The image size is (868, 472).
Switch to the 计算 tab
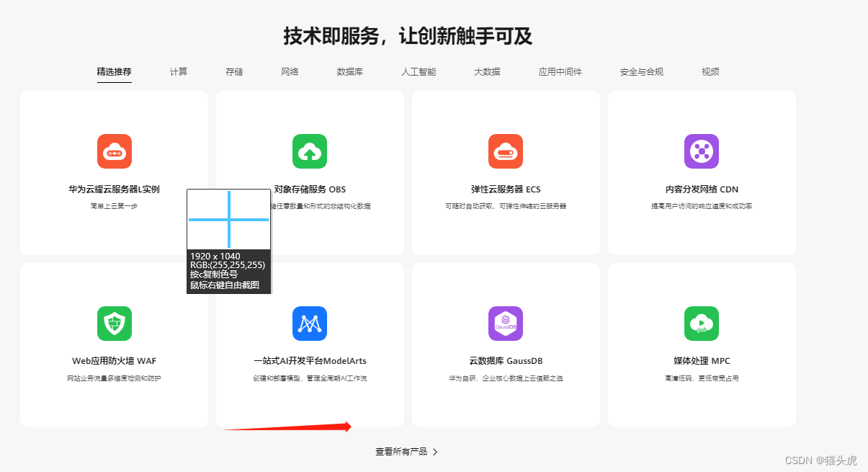(x=179, y=72)
